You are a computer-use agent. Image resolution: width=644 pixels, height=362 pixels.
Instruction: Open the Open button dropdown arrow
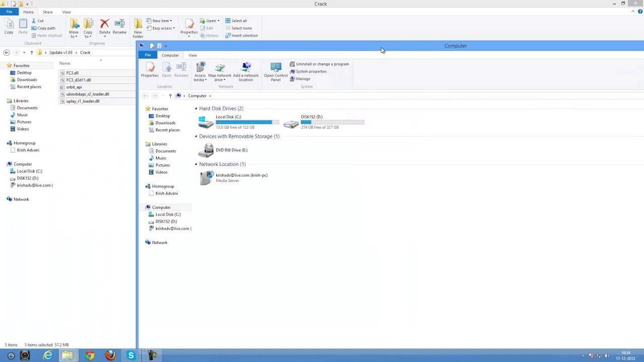pyautogui.click(x=218, y=21)
